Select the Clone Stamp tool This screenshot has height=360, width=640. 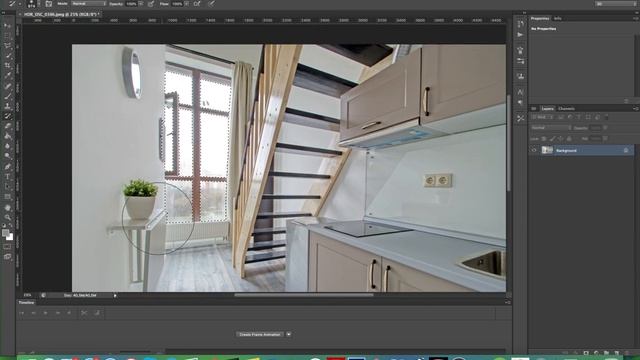[x=7, y=106]
